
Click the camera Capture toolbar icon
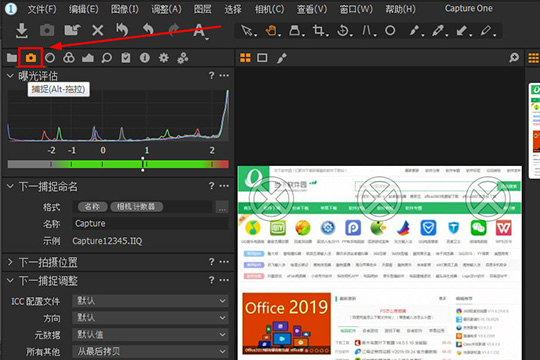47,30
